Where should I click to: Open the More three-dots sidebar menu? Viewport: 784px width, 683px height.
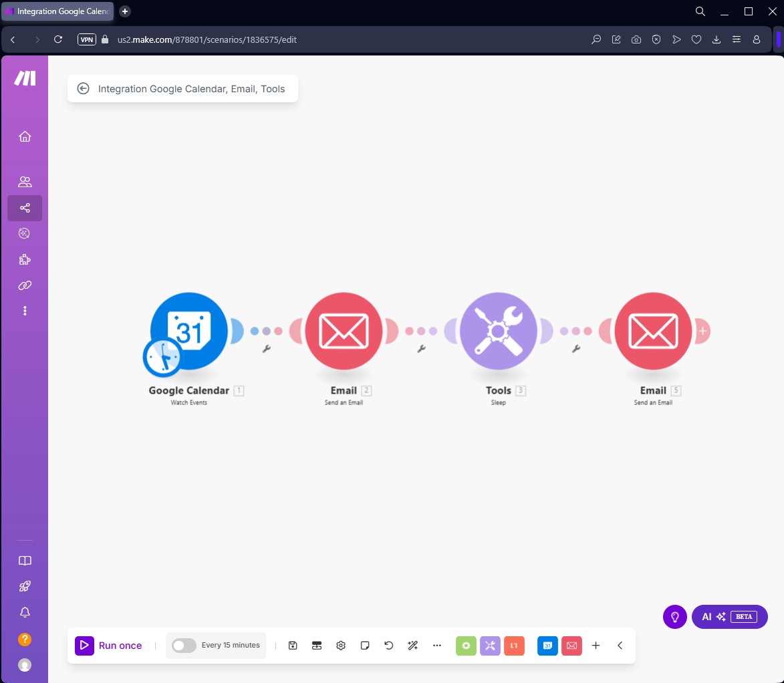click(x=25, y=311)
